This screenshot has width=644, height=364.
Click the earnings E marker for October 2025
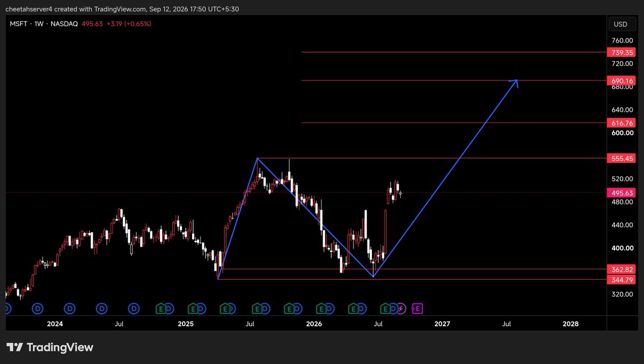click(x=289, y=309)
